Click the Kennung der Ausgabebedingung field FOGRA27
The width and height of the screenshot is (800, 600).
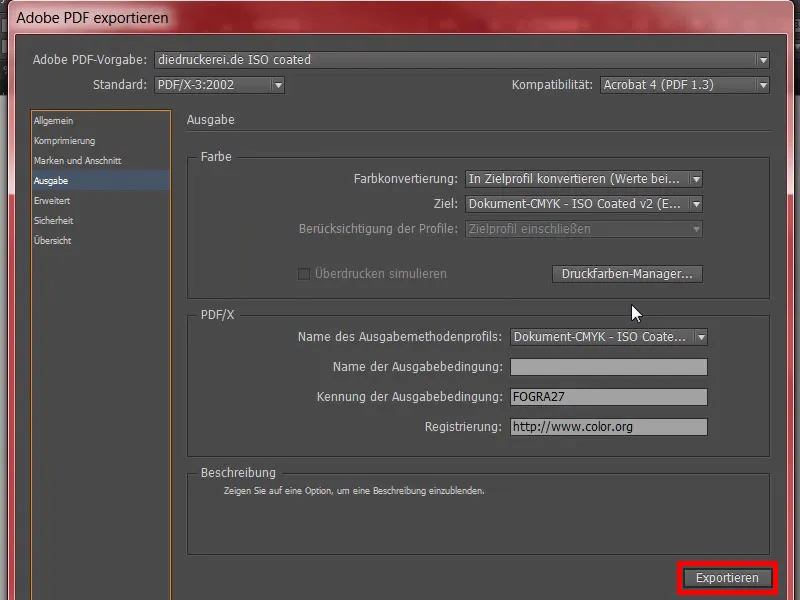(x=609, y=397)
